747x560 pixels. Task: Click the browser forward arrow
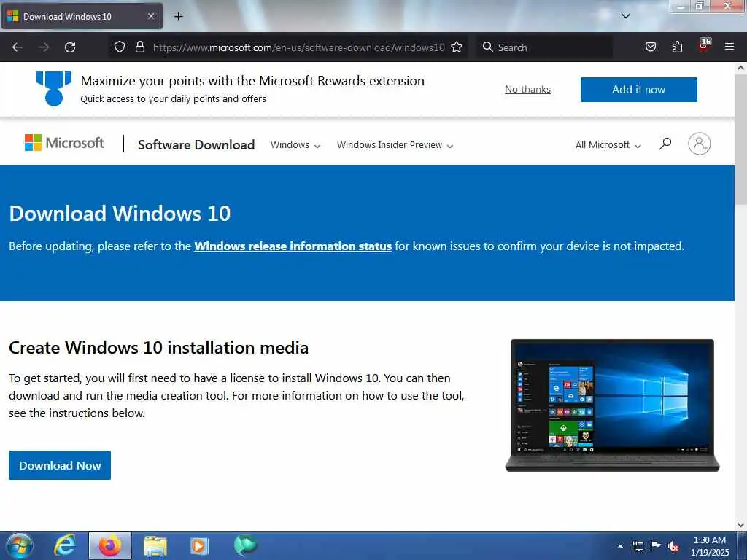pyautogui.click(x=43, y=47)
